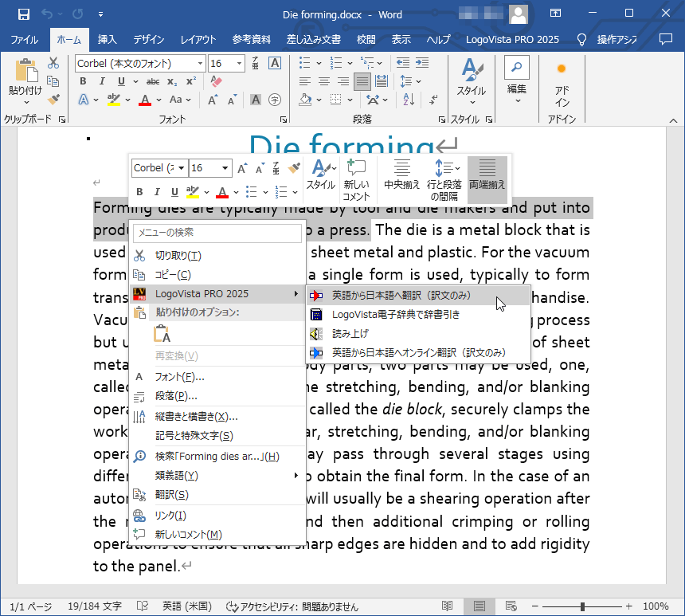
Task: Click the Ribbon Display Options icon in the title bar
Action: click(x=555, y=13)
